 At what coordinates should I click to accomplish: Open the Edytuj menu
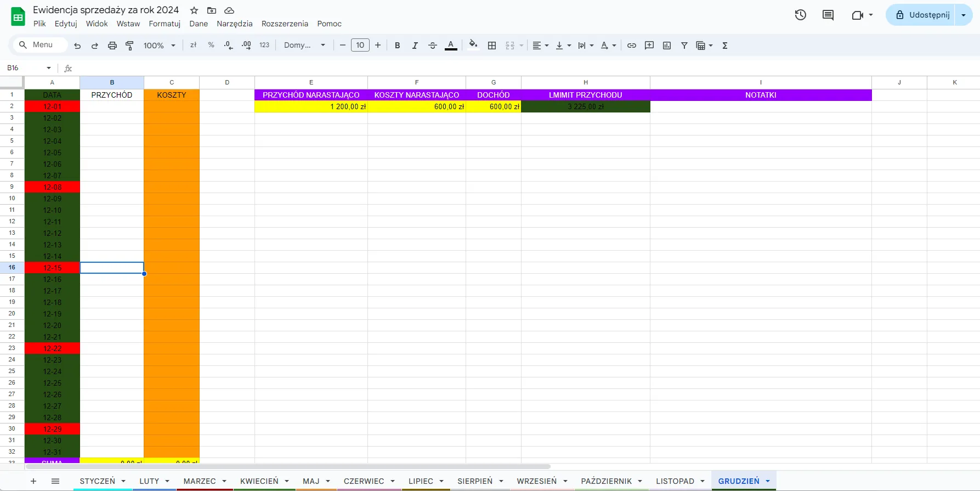[x=66, y=24]
